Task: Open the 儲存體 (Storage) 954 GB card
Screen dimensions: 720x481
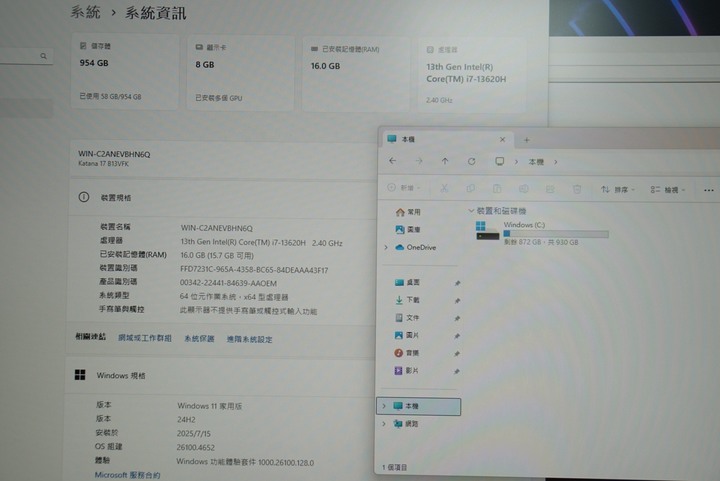Action: [x=124, y=72]
